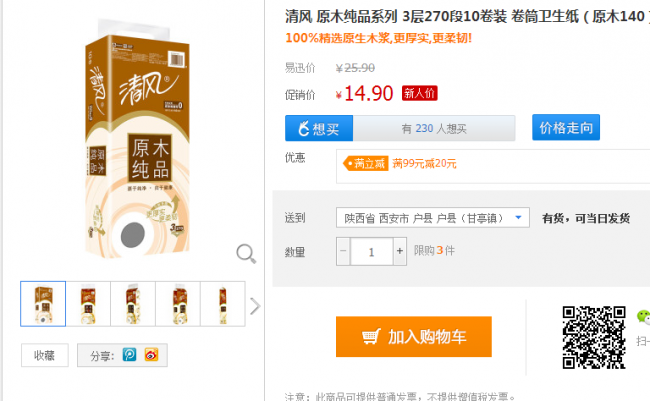Click the 想买 button
This screenshot has width=650, height=401.
[x=319, y=129]
